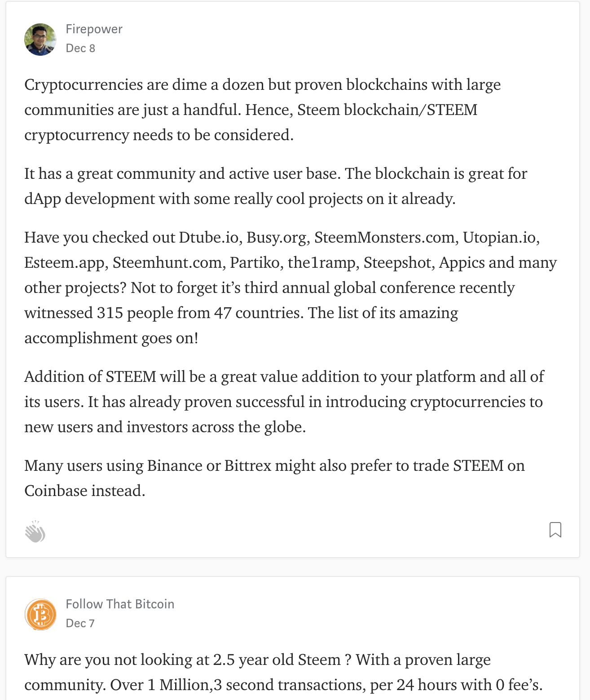Click the line starting "Cryptocurrencies are dime a dozen"
The width and height of the screenshot is (590, 700).
pos(262,85)
